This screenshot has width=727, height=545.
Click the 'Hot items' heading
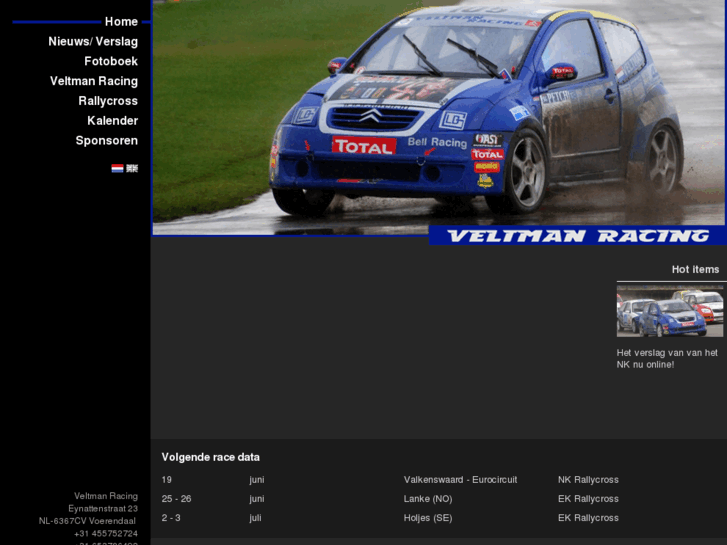tap(695, 269)
